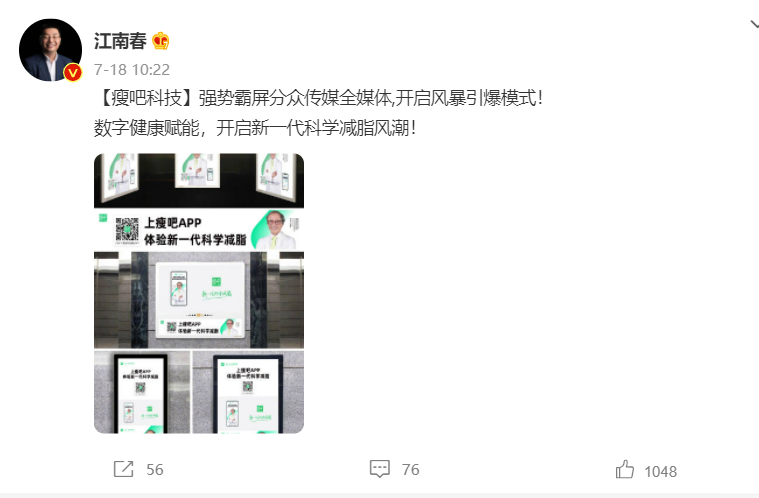Open the elevator wall poster image
Screen dimensions: 759x498
(199, 300)
